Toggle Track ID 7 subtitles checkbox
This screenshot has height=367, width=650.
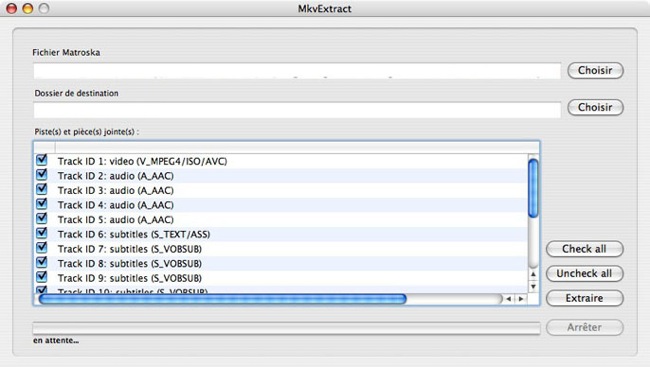coord(41,248)
